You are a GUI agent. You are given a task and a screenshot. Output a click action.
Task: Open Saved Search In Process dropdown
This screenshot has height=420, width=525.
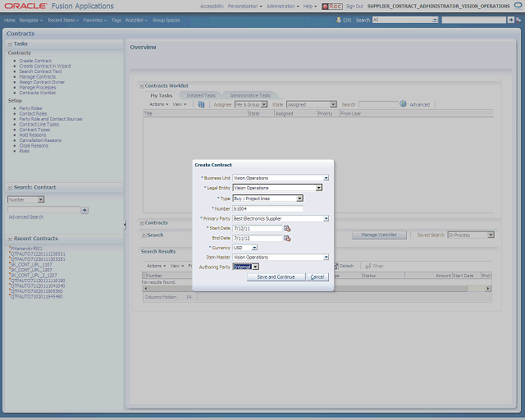tap(491, 235)
